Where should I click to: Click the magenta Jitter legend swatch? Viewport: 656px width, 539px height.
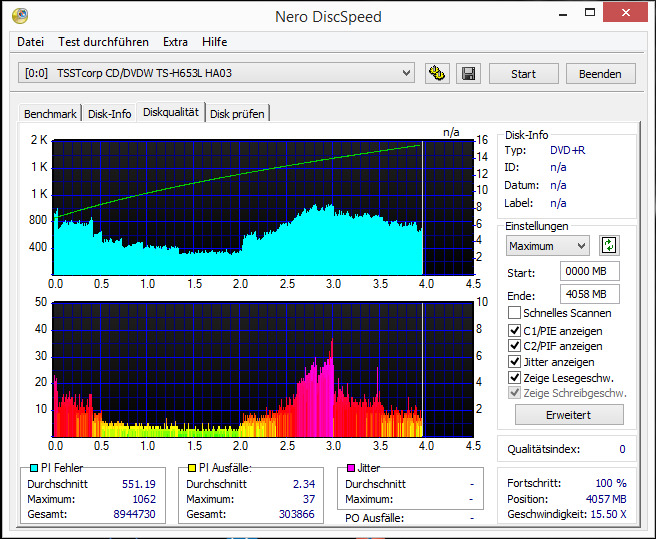pyautogui.click(x=351, y=468)
